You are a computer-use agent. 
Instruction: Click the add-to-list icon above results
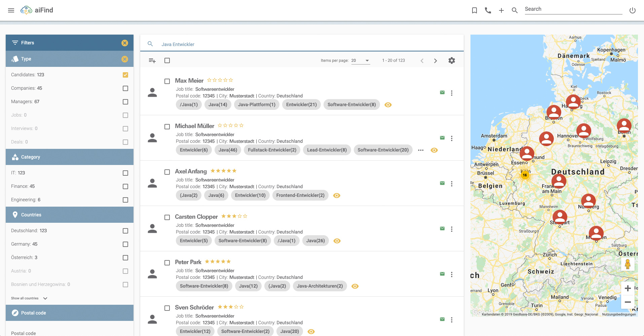pos(152,60)
